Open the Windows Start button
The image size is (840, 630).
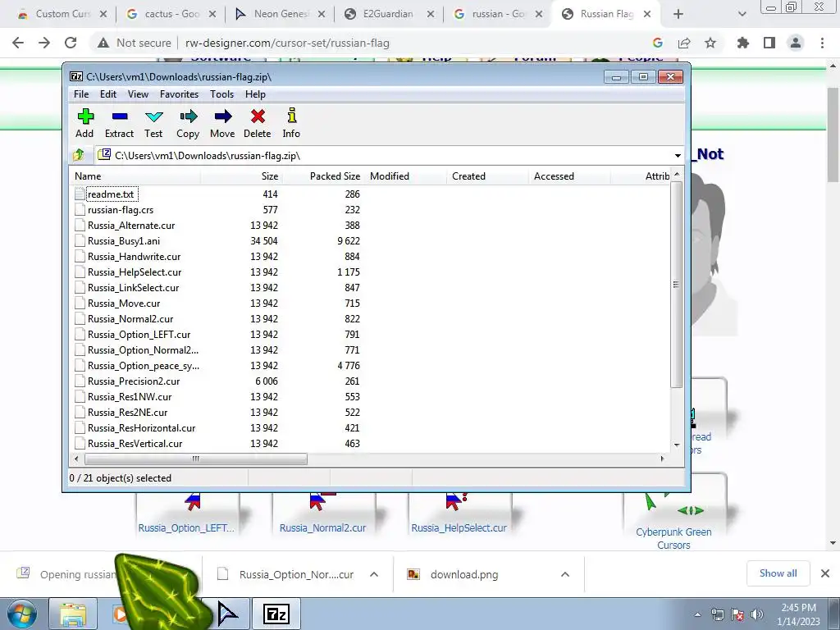click(x=22, y=614)
